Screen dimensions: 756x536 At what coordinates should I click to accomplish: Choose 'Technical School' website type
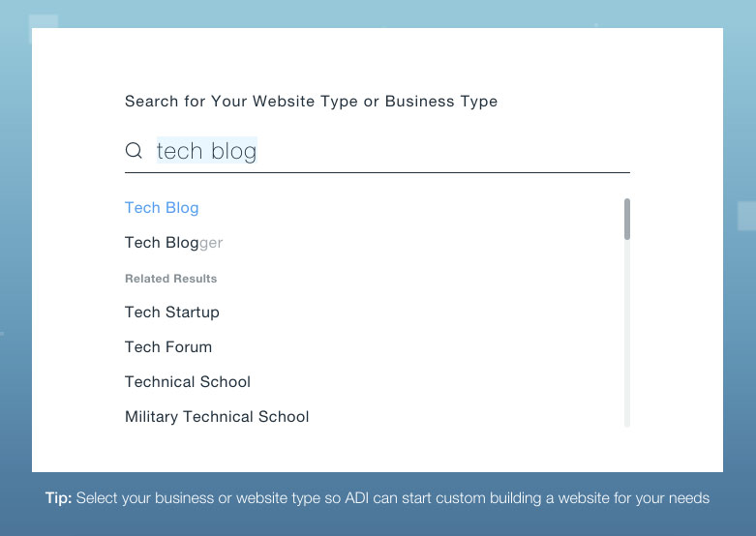[x=188, y=382]
